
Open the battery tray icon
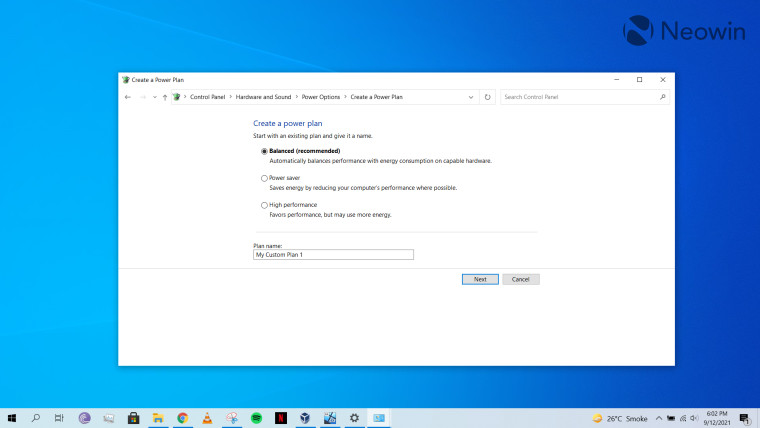671,418
